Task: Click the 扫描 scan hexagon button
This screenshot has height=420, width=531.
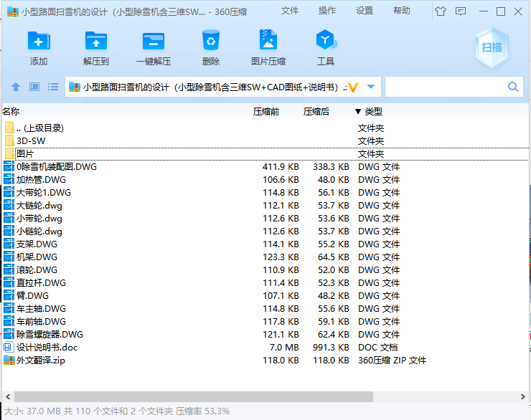Action: point(492,47)
